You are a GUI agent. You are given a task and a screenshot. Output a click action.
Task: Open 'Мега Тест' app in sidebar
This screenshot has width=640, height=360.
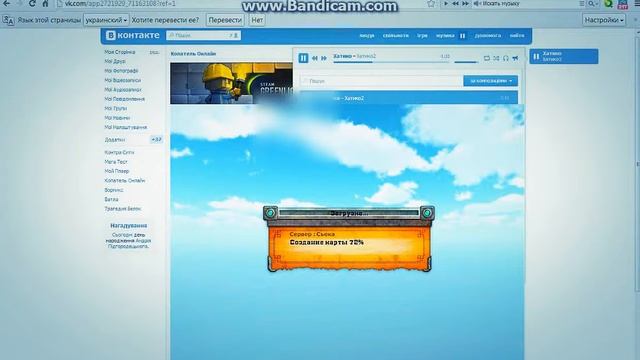point(116,162)
